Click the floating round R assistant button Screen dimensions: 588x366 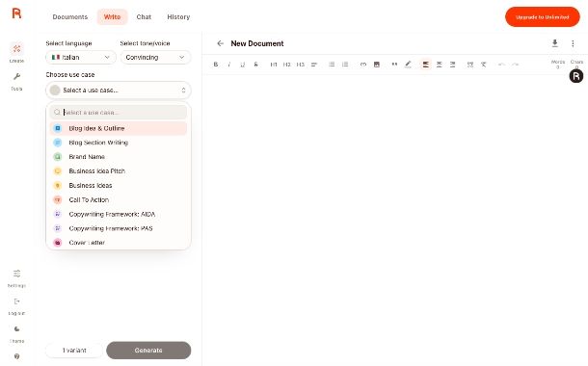point(576,76)
